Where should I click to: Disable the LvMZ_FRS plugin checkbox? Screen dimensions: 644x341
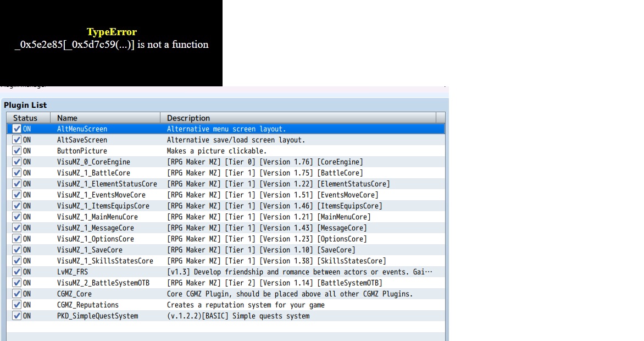pos(17,272)
